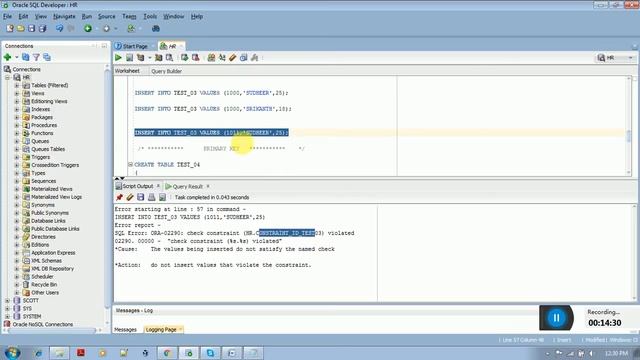Expand the SCOTT connection
Image resolution: width=640 pixels, height=360 pixels.
click(7, 300)
